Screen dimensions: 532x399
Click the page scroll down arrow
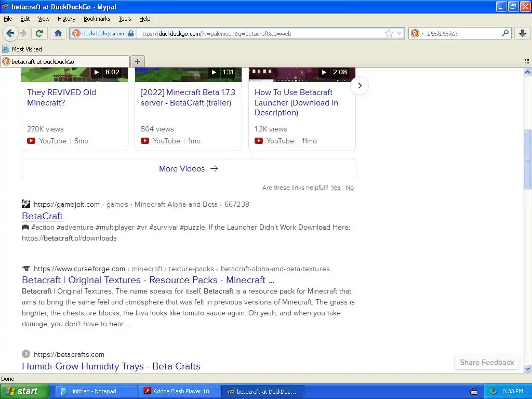[527, 368]
